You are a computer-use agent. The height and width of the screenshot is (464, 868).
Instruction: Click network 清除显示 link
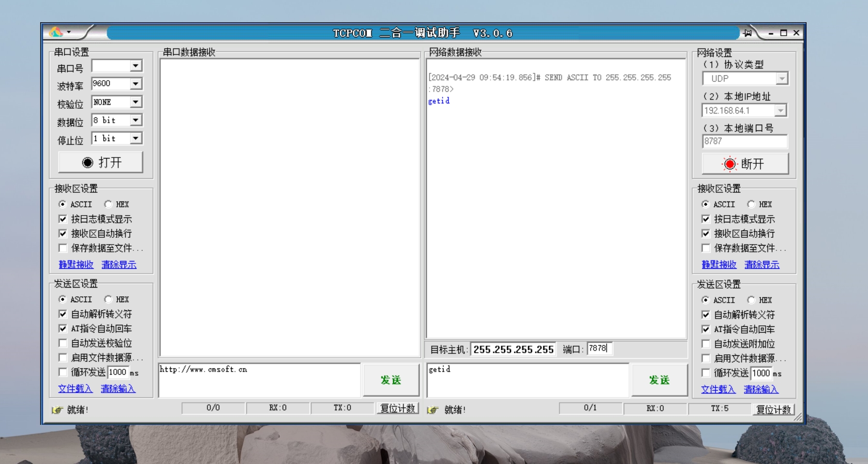[x=762, y=265]
